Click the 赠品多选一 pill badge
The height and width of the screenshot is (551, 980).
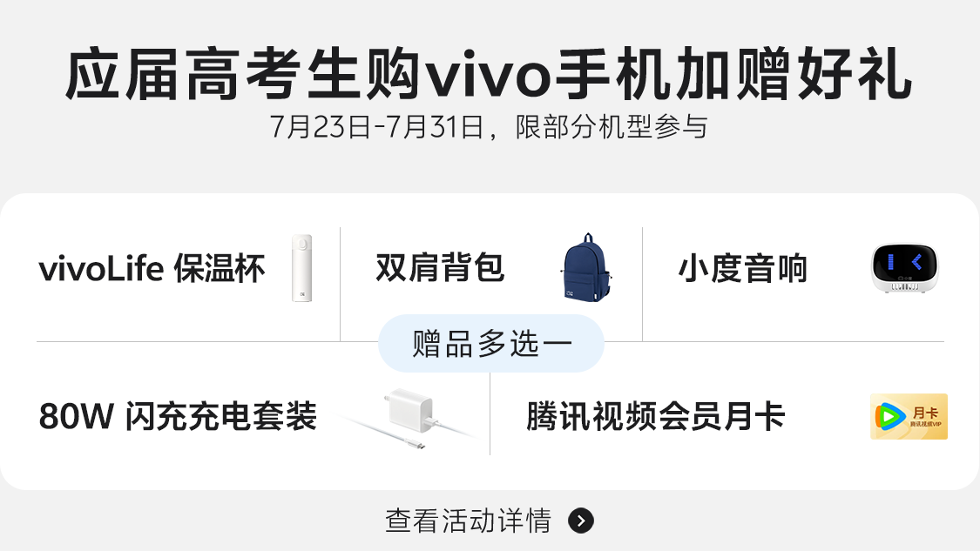point(491,344)
